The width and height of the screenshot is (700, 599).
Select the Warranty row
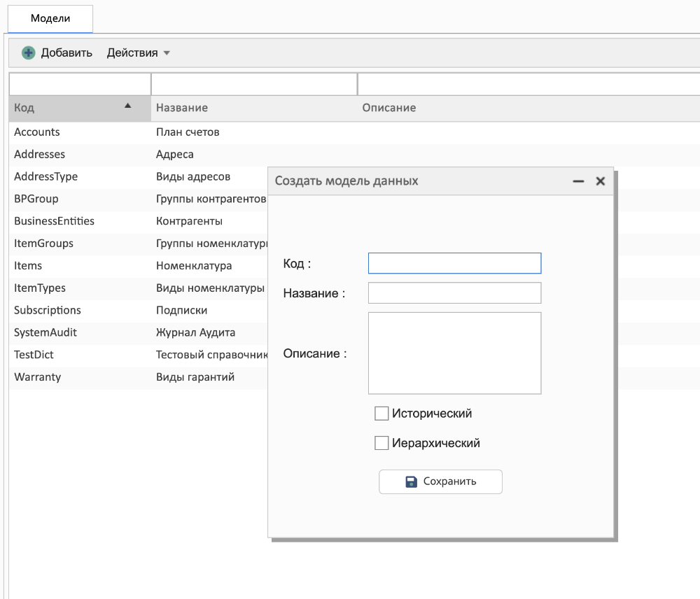pos(38,377)
